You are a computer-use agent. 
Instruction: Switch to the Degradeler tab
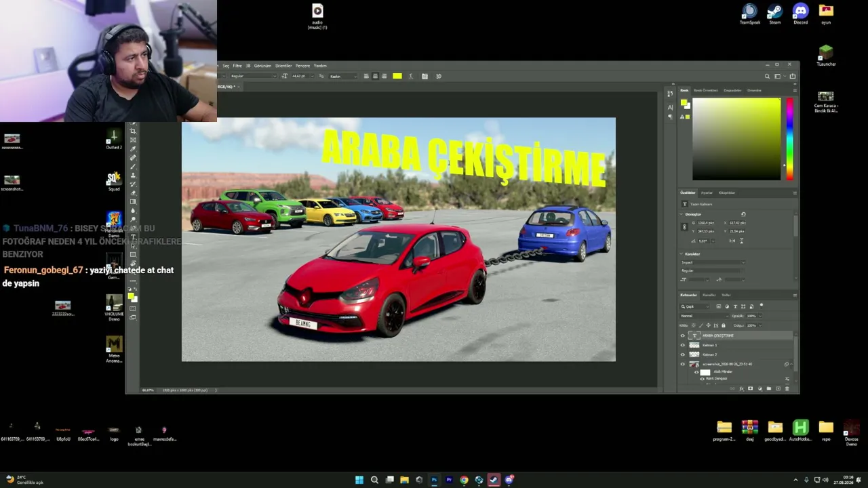pyautogui.click(x=733, y=90)
